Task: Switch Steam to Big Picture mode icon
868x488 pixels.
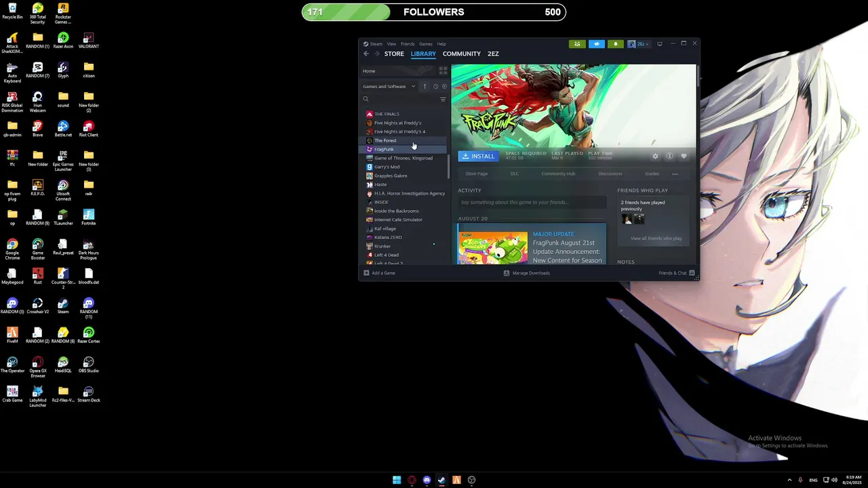Action: tap(660, 44)
